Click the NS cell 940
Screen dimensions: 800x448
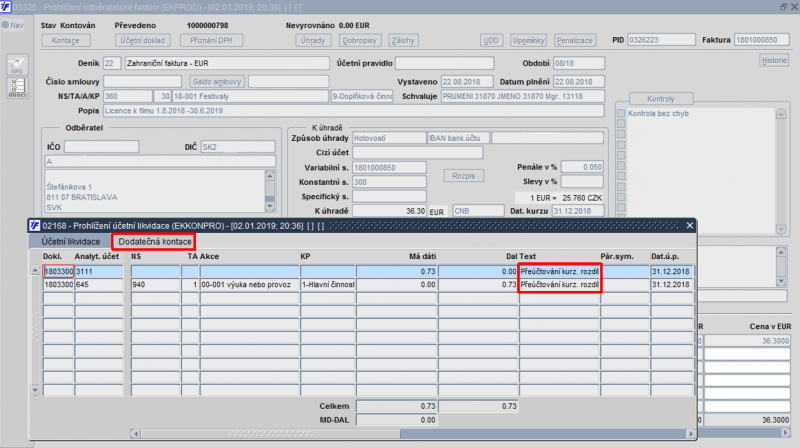(x=155, y=284)
